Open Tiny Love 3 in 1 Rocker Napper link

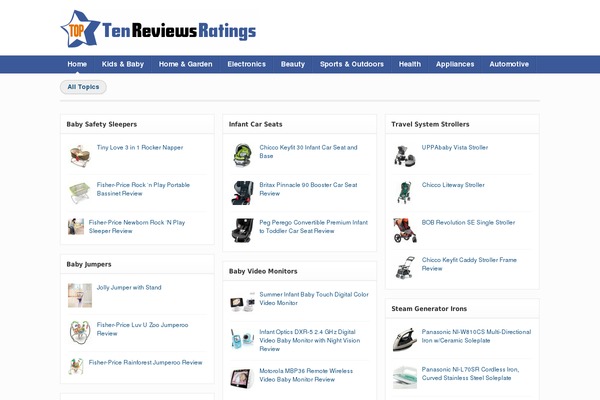pyautogui.click(x=140, y=148)
